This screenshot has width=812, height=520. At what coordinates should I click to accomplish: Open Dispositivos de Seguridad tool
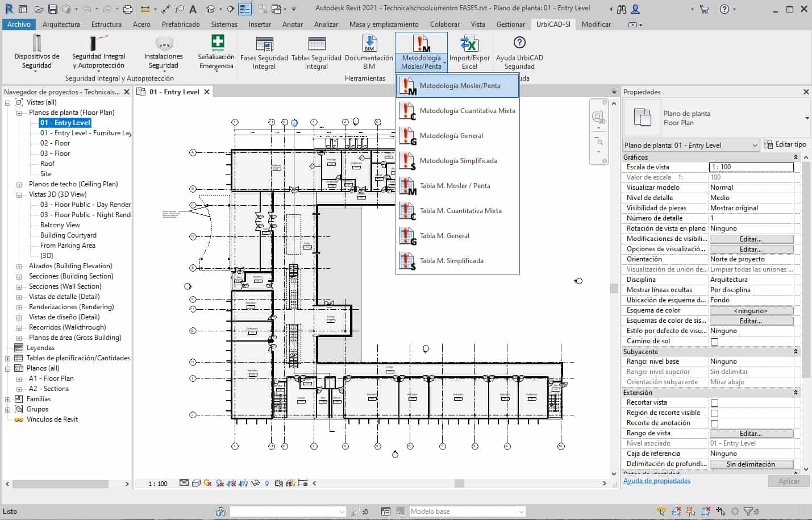(x=37, y=52)
